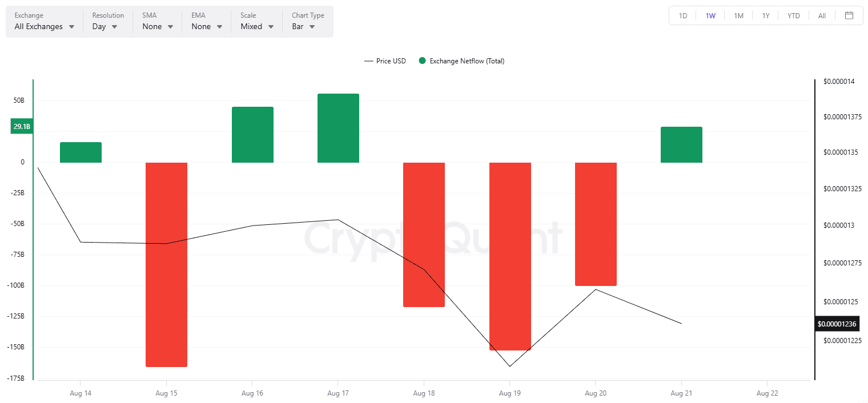Image resolution: width=868 pixels, height=403 pixels.
Task: Open the Chart Type Bar dropdown
Action: [x=303, y=26]
